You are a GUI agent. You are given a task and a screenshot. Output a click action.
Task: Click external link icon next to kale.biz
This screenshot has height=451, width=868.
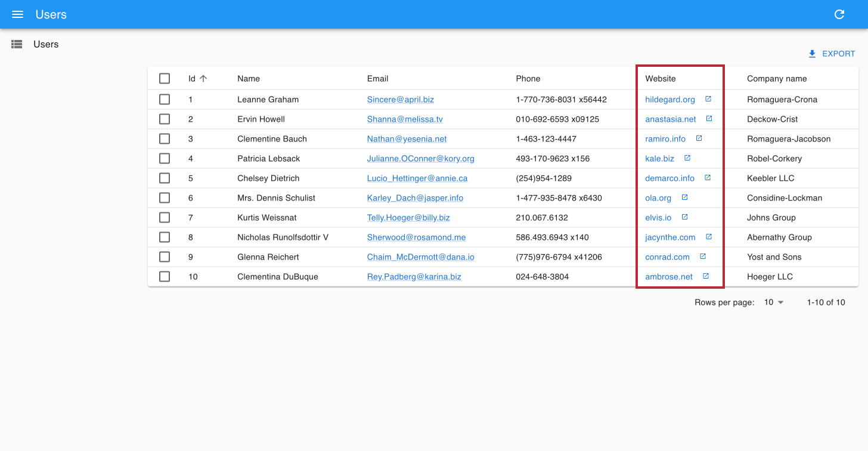[687, 158]
